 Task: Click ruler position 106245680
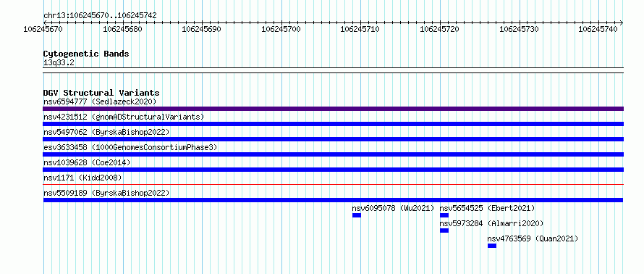[122, 29]
